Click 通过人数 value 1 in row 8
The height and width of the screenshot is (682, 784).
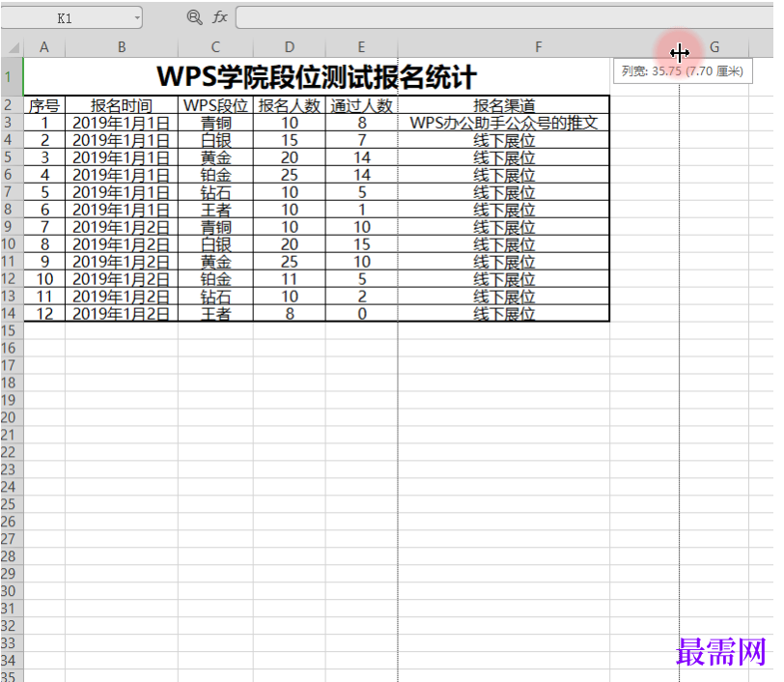point(361,210)
